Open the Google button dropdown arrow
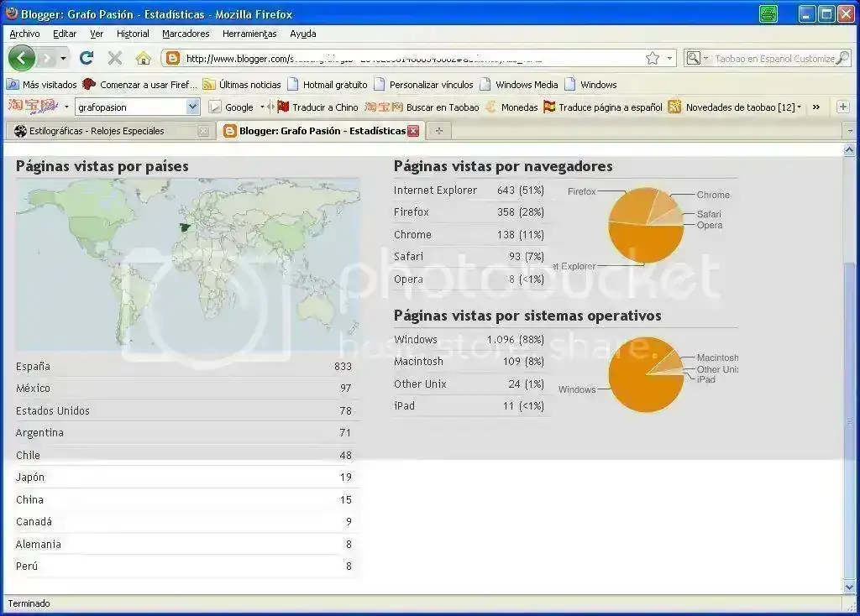 (x=262, y=107)
